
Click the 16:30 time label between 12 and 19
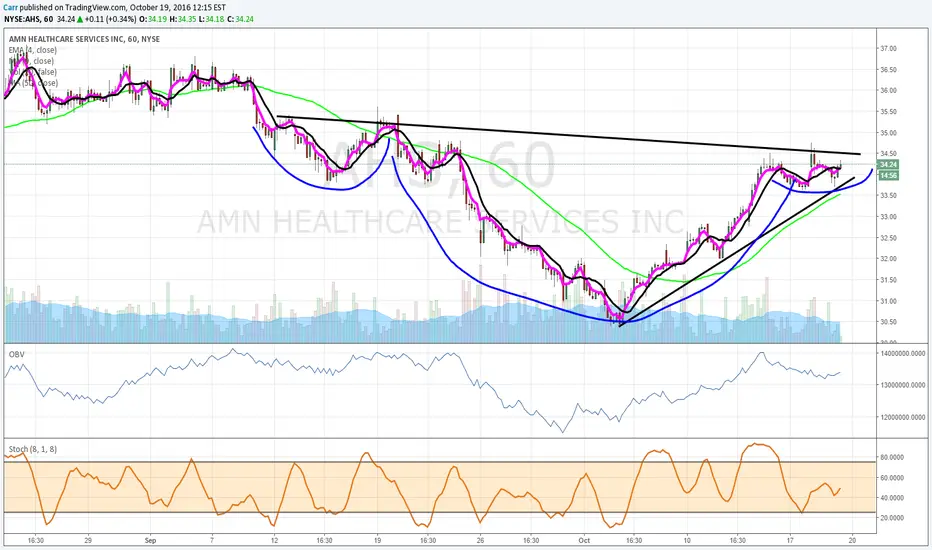pyautogui.click(x=325, y=540)
